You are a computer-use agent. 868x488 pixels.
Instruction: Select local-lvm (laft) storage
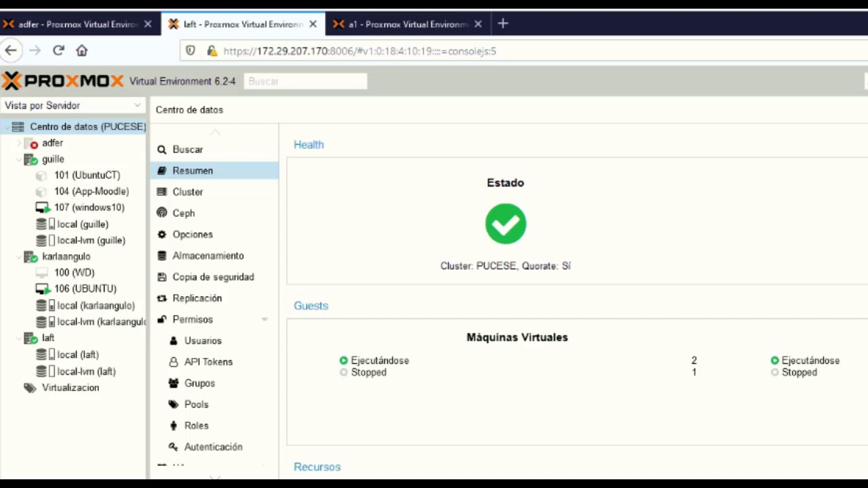click(87, 371)
